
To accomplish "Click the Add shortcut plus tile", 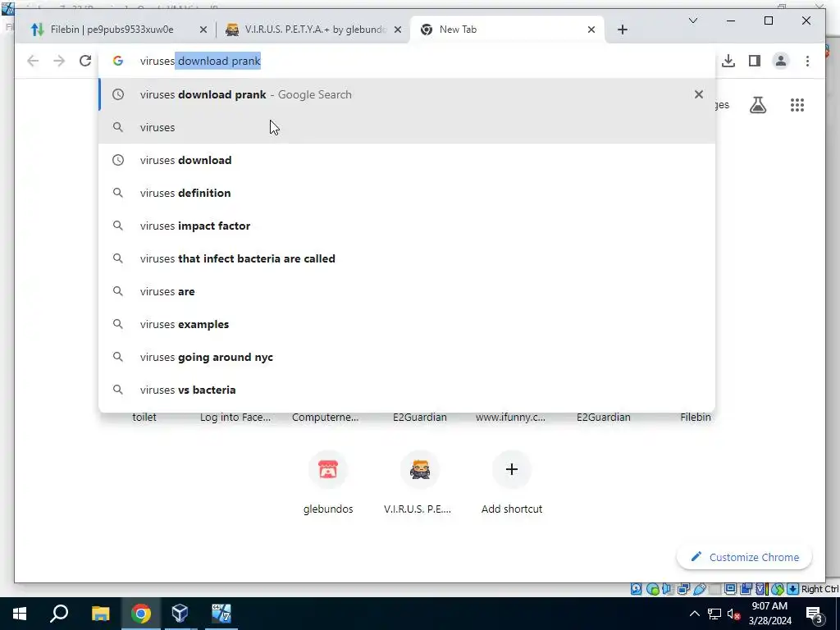I will click(512, 482).
